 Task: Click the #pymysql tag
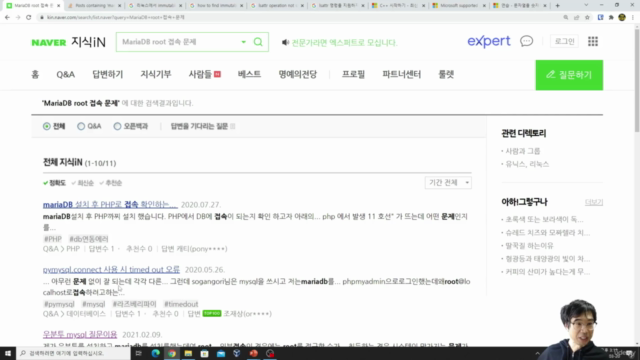point(59,304)
